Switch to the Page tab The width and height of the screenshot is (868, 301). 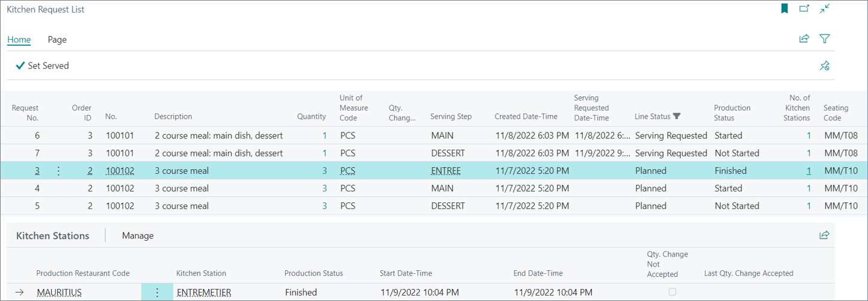coord(57,40)
